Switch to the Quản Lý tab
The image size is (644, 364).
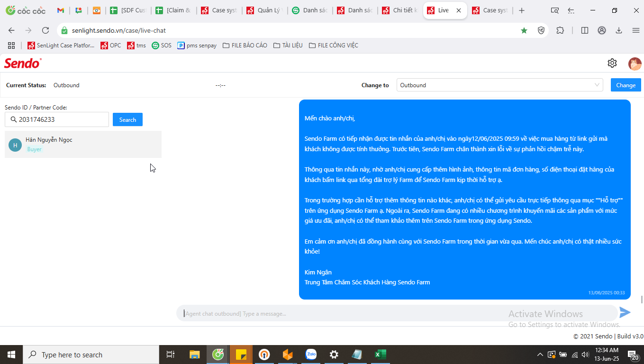[264, 10]
